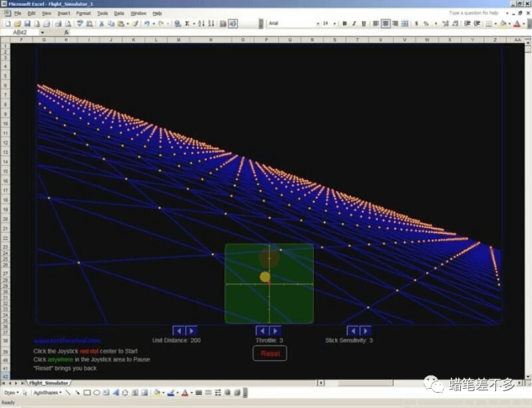Run spelling check from the toolbar
This screenshot has width=532, height=408.
pyautogui.click(x=80, y=23)
